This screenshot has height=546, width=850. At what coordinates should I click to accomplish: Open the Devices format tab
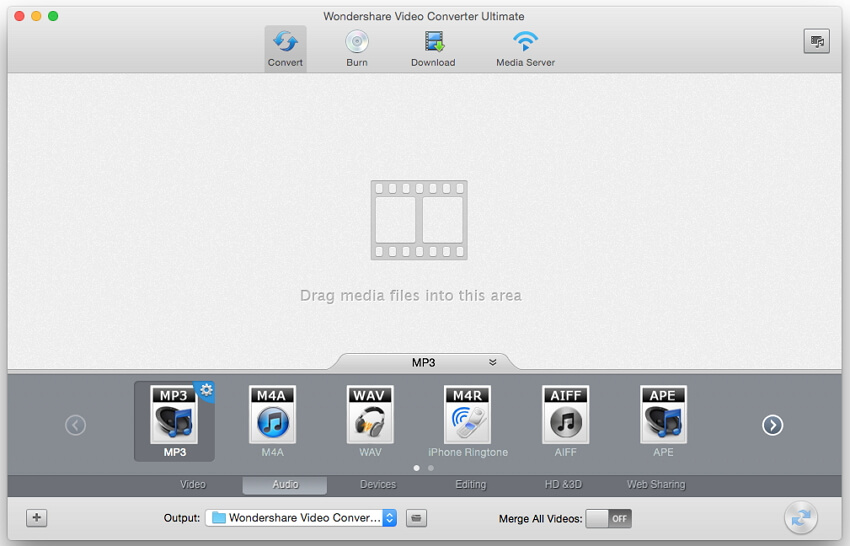coord(378,484)
